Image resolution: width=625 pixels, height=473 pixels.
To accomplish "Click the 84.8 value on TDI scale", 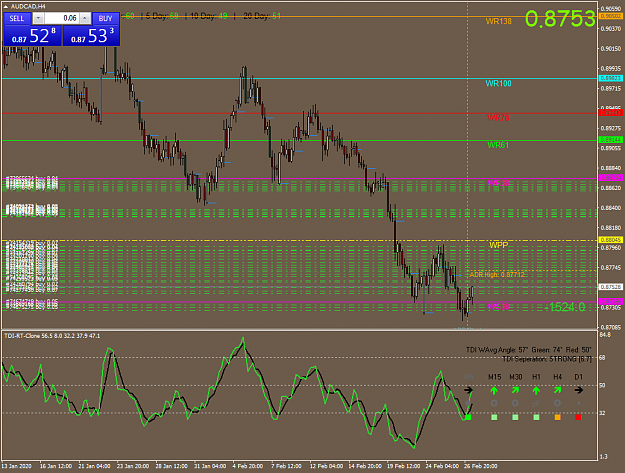I will 605,335.
